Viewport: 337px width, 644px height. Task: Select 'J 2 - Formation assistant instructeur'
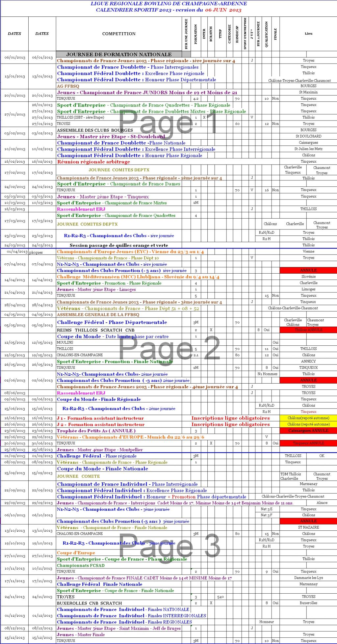pyautogui.click(x=101, y=424)
